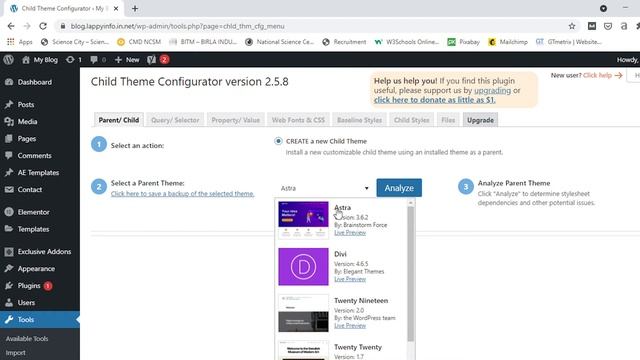Open Yoast SEO icon with 2 notifications

[x=158, y=60]
